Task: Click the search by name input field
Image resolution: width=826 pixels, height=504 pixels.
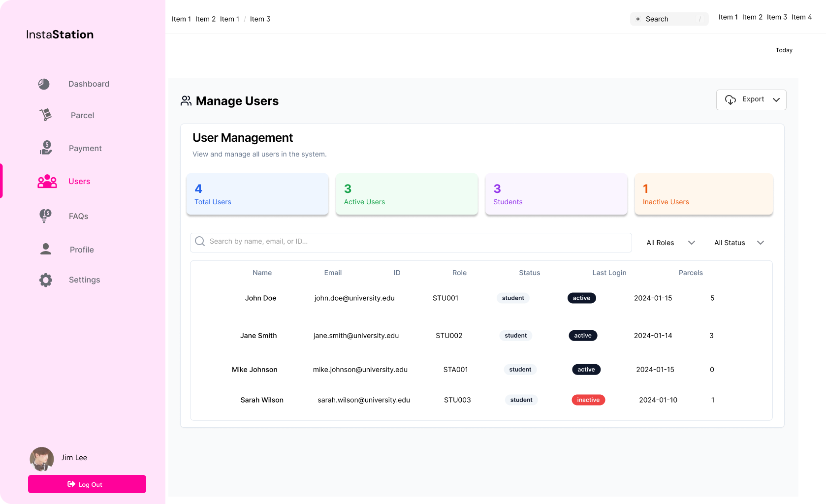Action: (x=411, y=242)
